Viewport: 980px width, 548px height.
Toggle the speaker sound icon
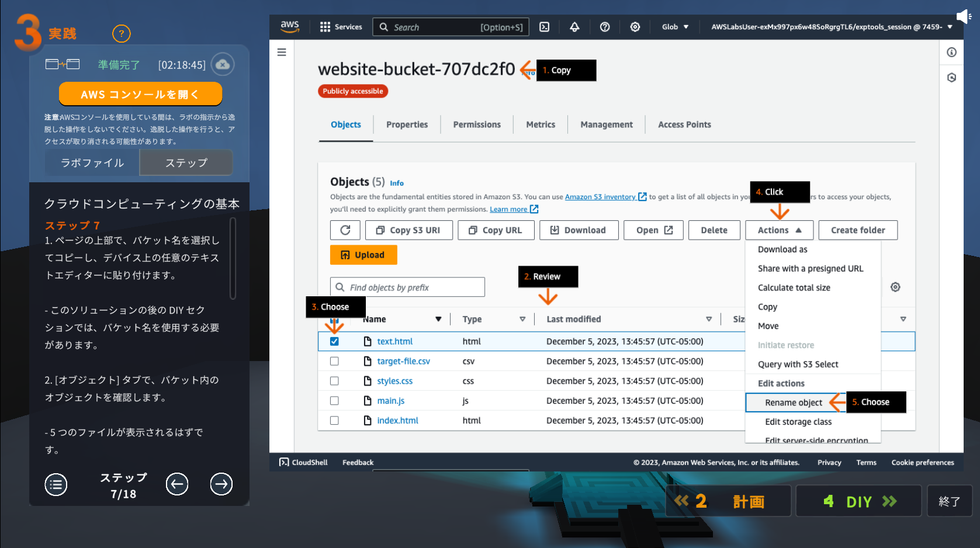[963, 16]
